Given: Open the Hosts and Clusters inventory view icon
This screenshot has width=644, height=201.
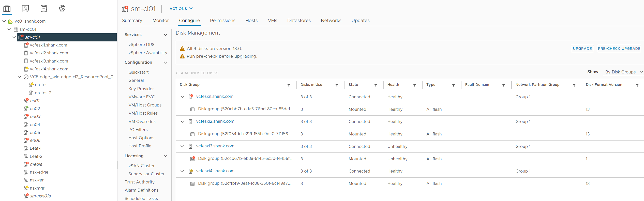Looking at the screenshot, I should pyautogui.click(x=7, y=8).
